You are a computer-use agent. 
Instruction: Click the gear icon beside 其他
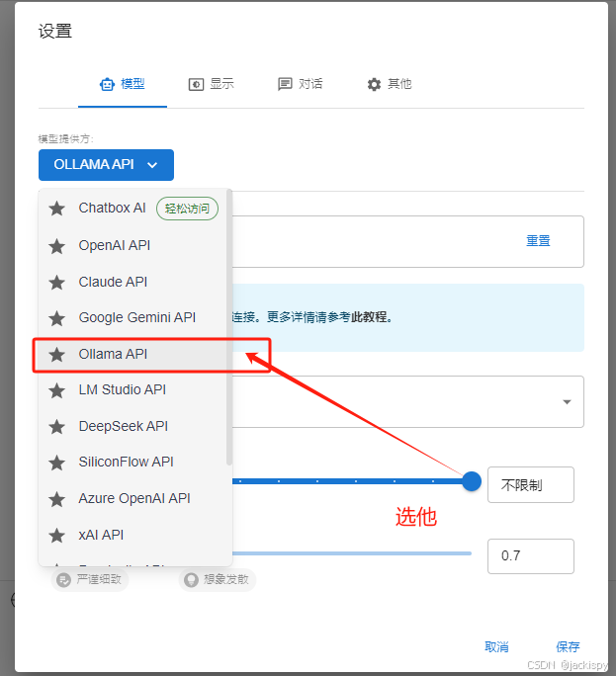pos(374,84)
